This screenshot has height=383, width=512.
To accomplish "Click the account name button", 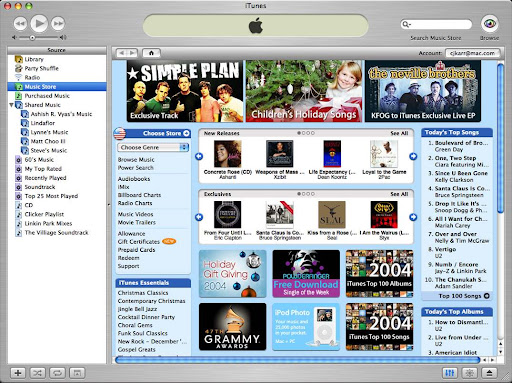I will tap(473, 53).
